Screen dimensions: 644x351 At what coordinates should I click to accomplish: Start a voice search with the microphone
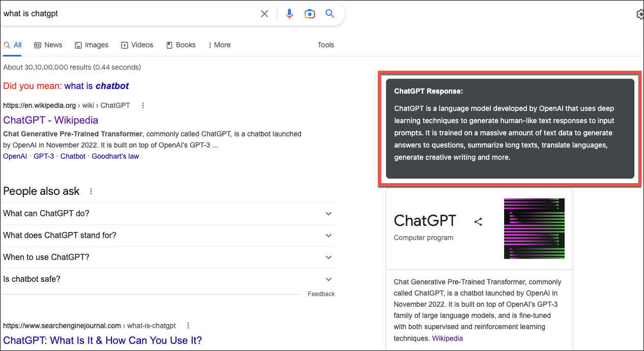click(289, 14)
